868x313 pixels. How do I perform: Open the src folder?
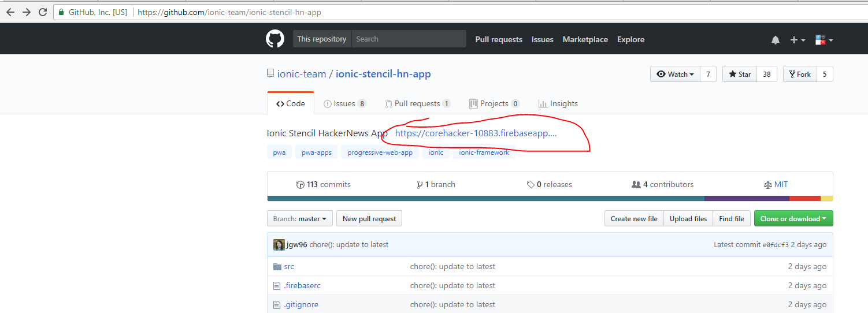point(289,267)
